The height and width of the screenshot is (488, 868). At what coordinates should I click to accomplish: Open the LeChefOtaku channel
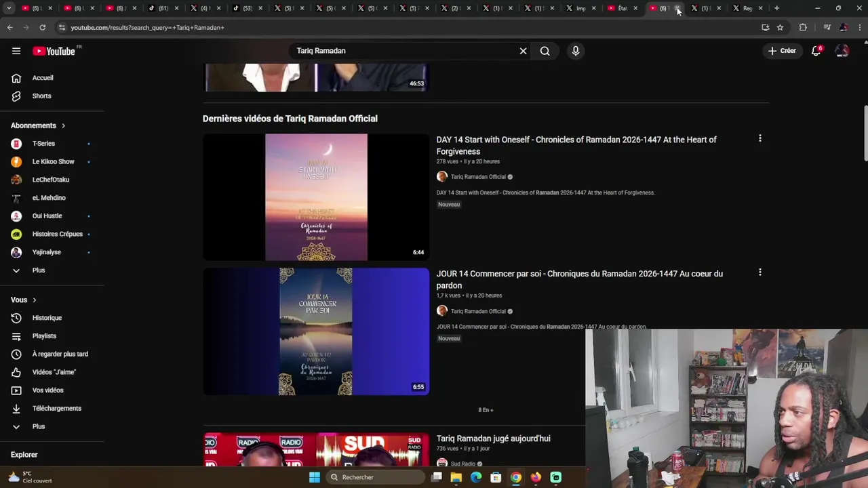click(52, 180)
